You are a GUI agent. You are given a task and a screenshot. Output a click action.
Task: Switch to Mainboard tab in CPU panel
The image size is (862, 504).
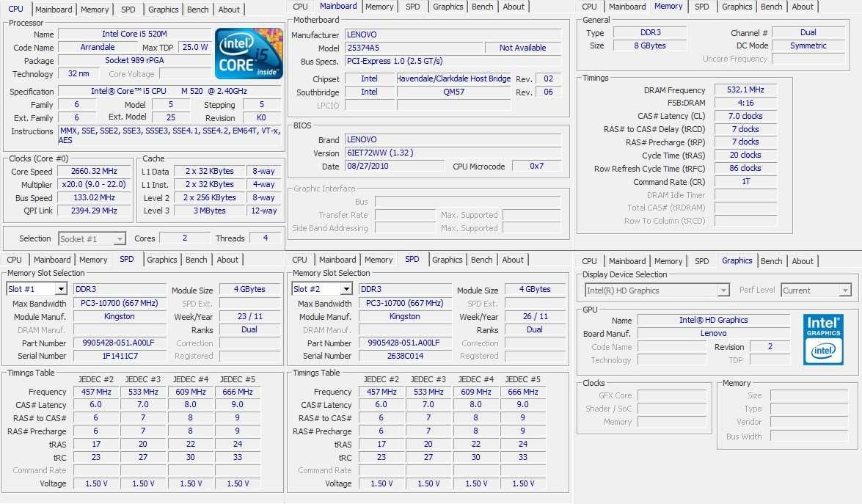pyautogui.click(x=54, y=10)
